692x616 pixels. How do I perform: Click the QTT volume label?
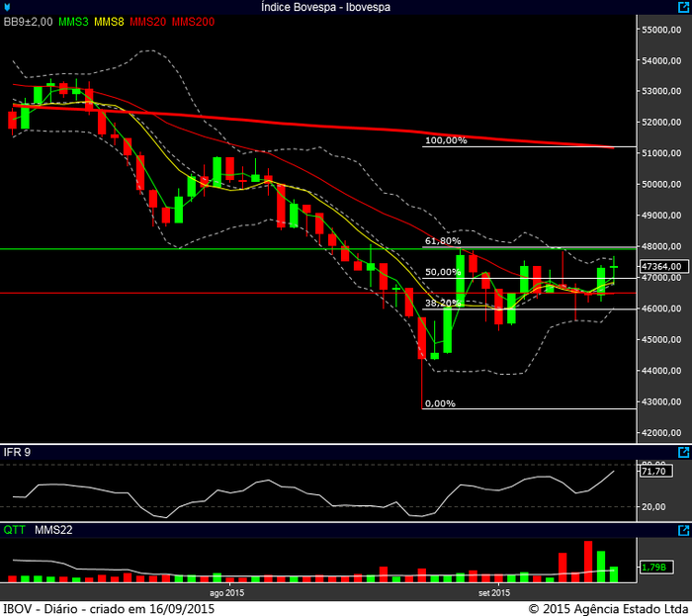pyautogui.click(x=14, y=530)
